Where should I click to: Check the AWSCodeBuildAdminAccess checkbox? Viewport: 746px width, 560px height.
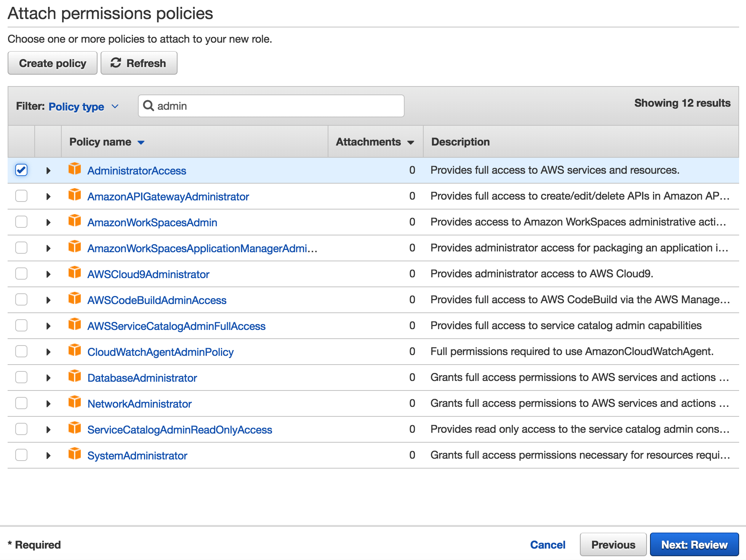pos(21,299)
